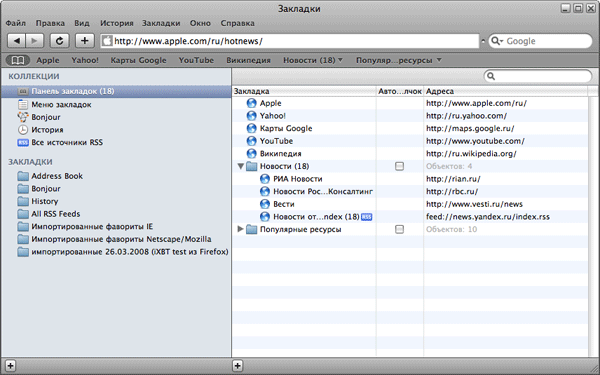
Task: Add a bookmark folder with the right-pane plus button
Action: pos(237,366)
